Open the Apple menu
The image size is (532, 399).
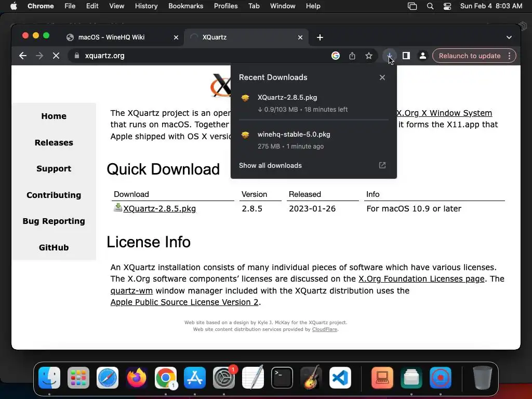tap(14, 6)
